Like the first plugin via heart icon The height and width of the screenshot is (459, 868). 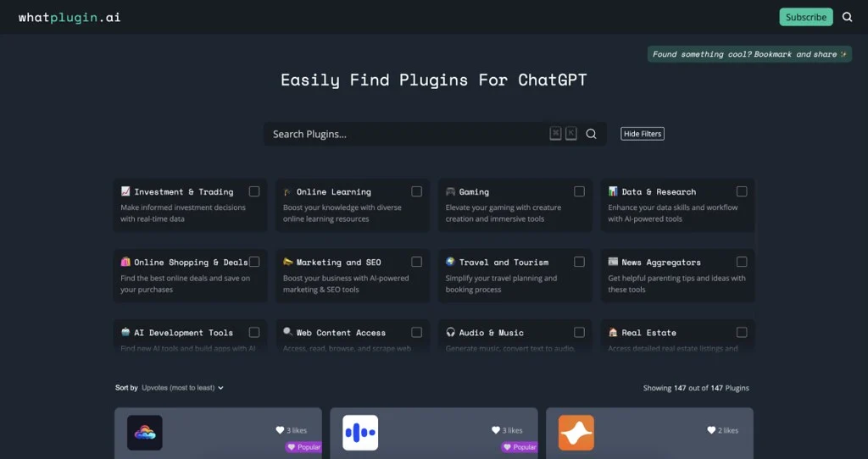point(281,430)
